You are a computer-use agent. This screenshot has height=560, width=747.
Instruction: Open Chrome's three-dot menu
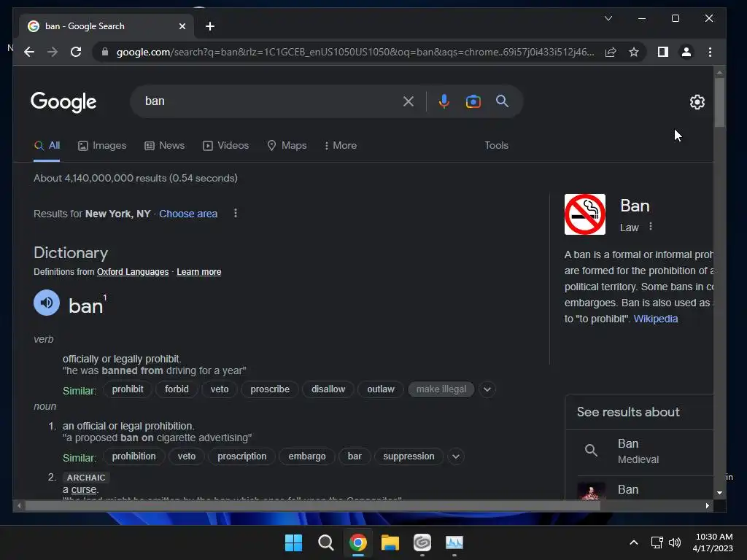710,52
